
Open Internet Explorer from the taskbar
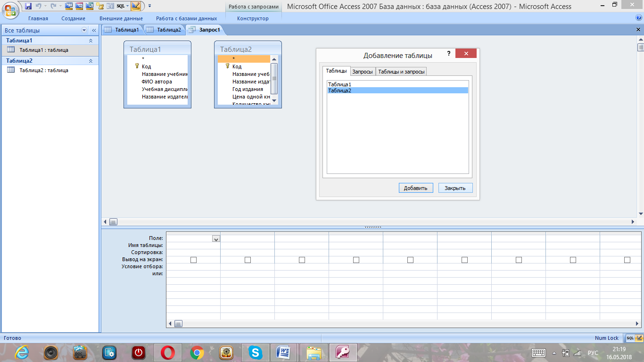[x=21, y=352]
